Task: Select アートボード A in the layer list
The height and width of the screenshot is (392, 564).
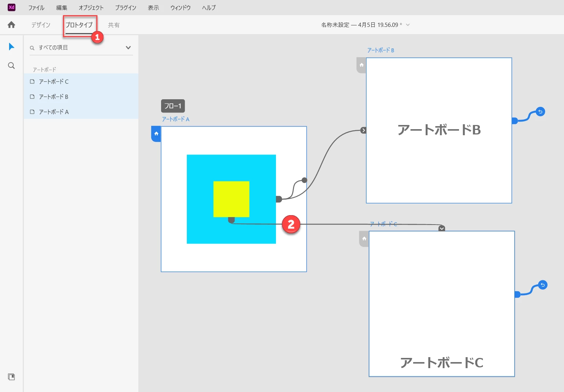Action: tap(81, 112)
